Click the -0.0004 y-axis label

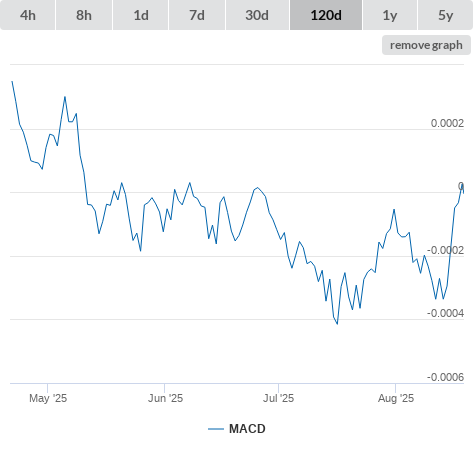[x=445, y=313]
